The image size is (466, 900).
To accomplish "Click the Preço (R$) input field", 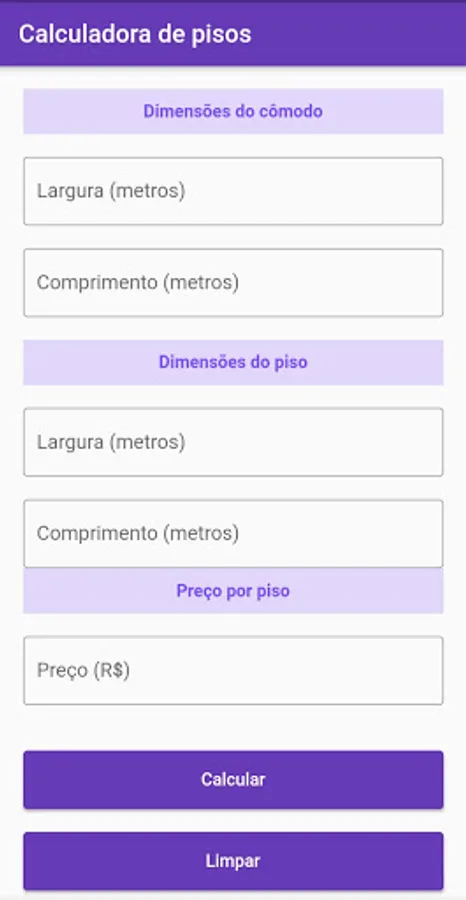I will pos(233,670).
